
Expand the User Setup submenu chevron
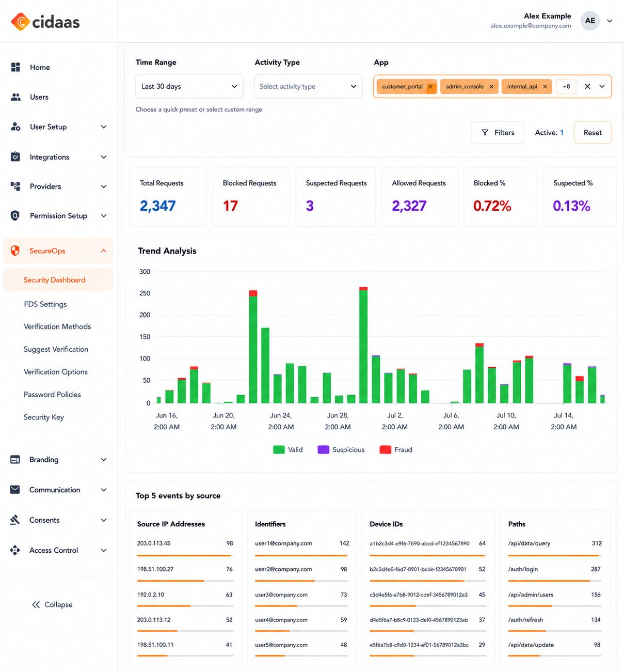[104, 127]
